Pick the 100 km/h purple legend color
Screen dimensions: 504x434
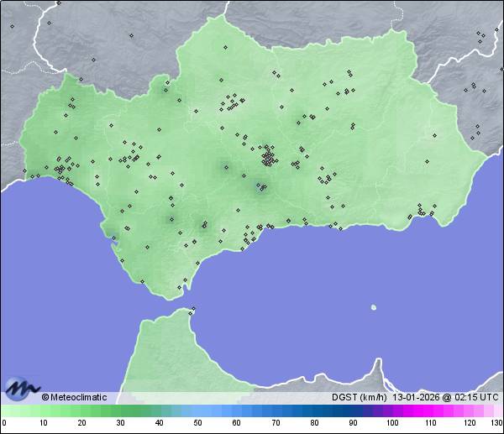[391, 410]
